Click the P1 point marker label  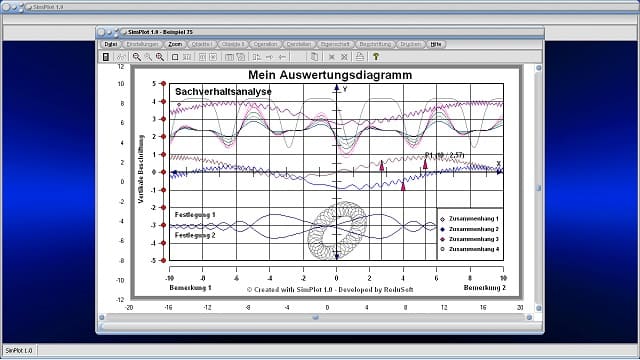(444, 155)
